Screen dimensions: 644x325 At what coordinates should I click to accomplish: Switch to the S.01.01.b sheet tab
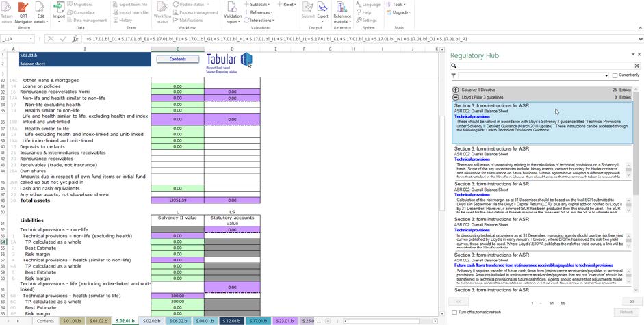tap(73, 321)
